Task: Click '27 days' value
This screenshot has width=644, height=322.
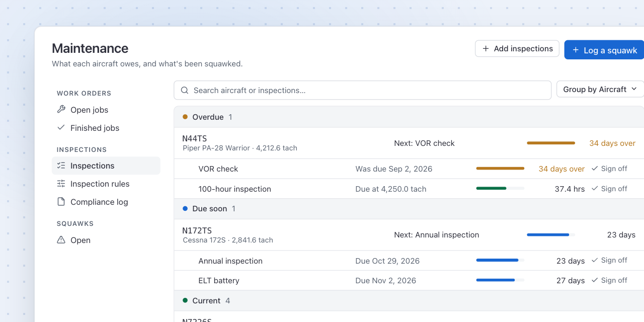Action: click(571, 281)
